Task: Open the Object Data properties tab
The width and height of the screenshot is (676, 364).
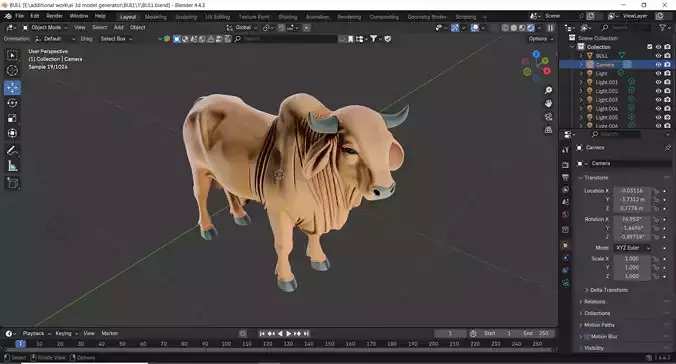Action: tap(565, 282)
